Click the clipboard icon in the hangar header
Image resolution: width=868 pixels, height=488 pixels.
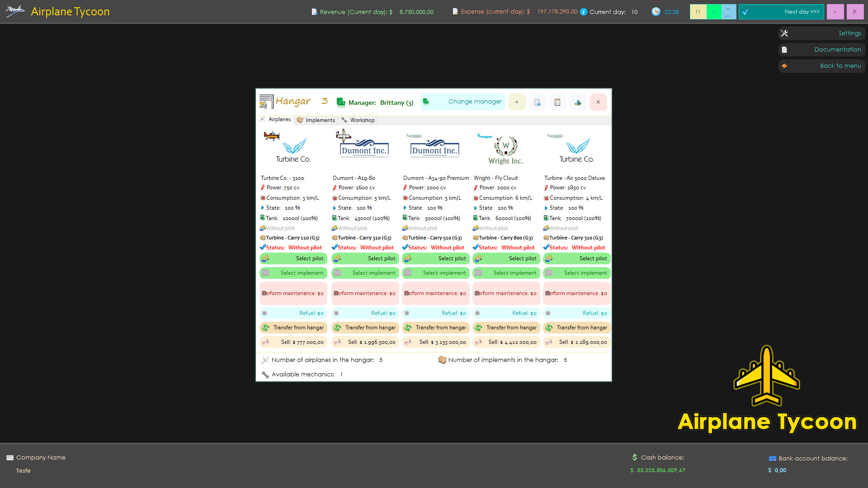tap(557, 102)
